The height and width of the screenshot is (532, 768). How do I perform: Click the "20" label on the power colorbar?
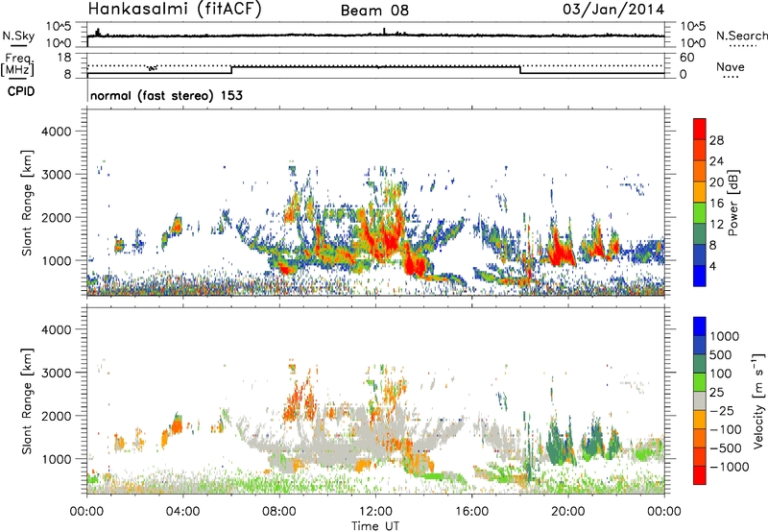pyautogui.click(x=716, y=182)
